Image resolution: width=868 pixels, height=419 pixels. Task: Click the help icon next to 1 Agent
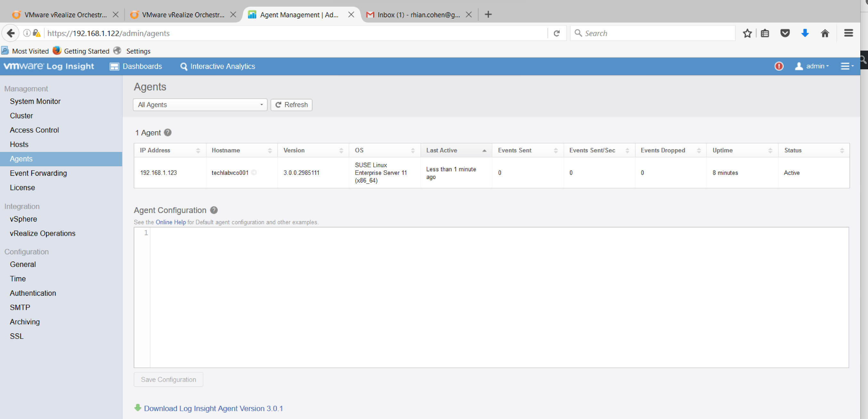click(x=167, y=133)
